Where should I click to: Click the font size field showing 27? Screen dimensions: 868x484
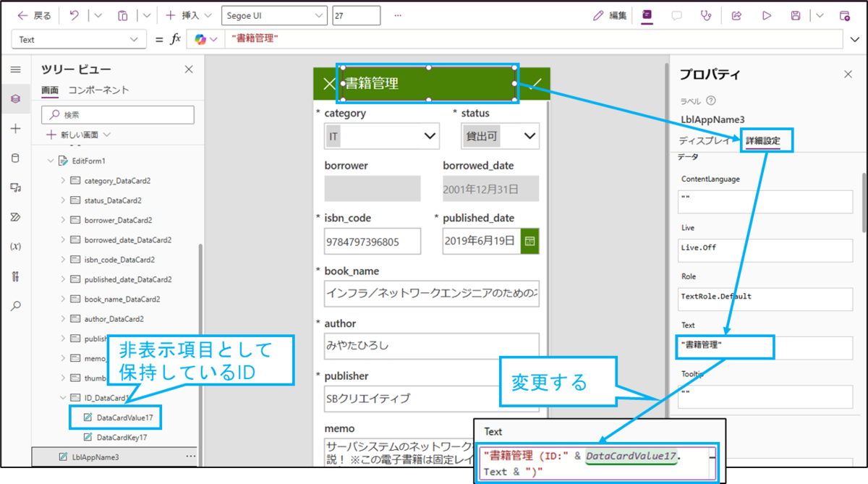357,15
